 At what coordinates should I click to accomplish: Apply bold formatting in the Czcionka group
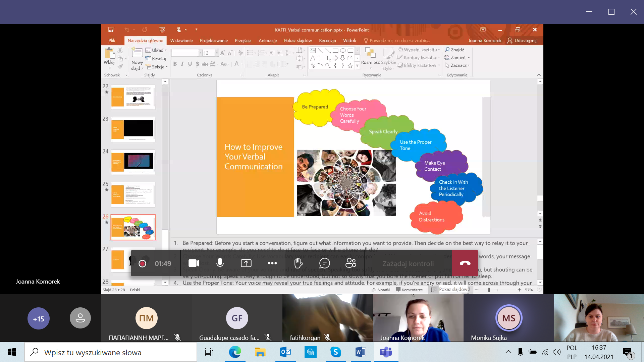[175, 64]
